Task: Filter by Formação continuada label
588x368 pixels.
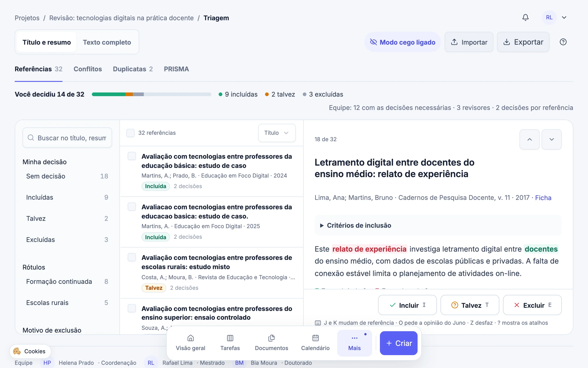Action: [x=67, y=281]
